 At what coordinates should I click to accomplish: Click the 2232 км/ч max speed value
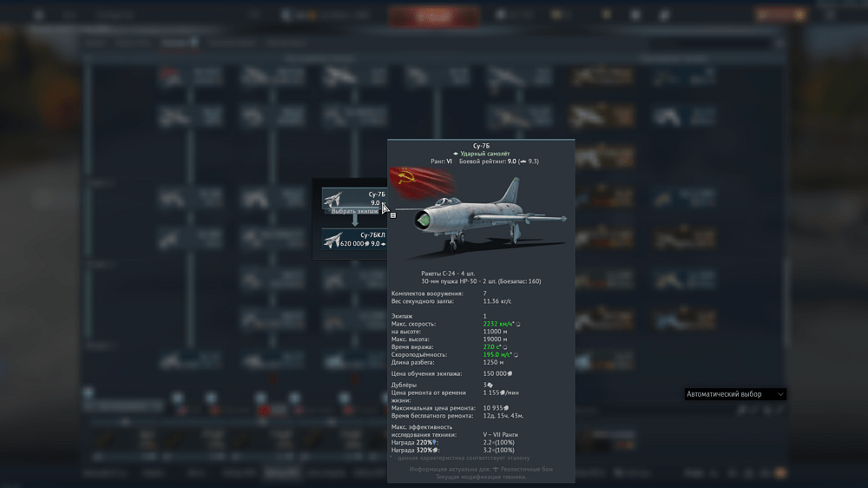click(498, 324)
